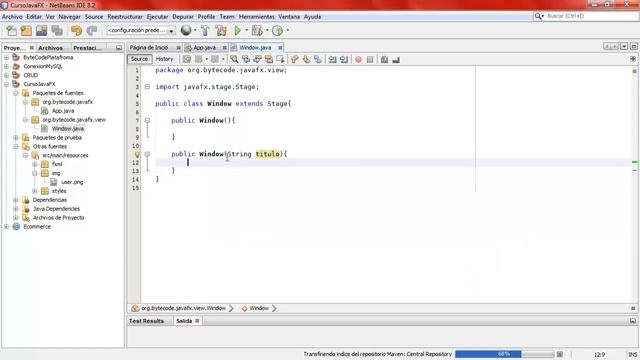Toggle Bookmark icon in editor toolbar
640x360 pixels.
(318, 59)
